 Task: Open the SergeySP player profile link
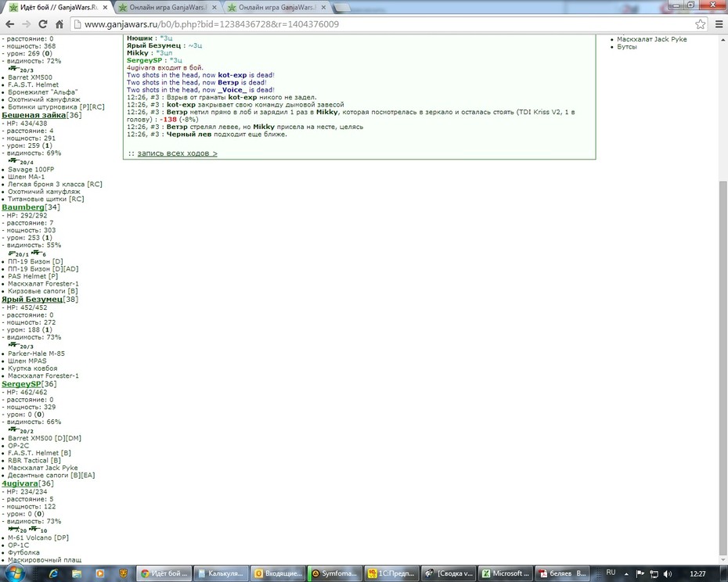(x=21, y=384)
